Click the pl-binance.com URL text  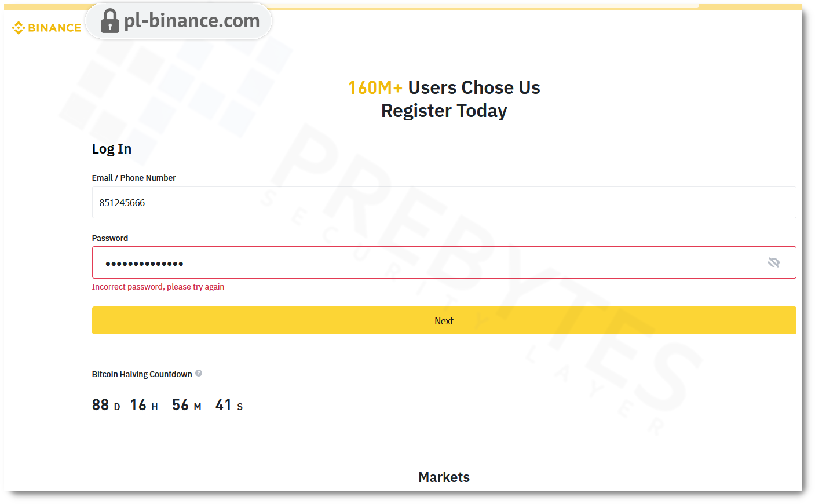[192, 21]
